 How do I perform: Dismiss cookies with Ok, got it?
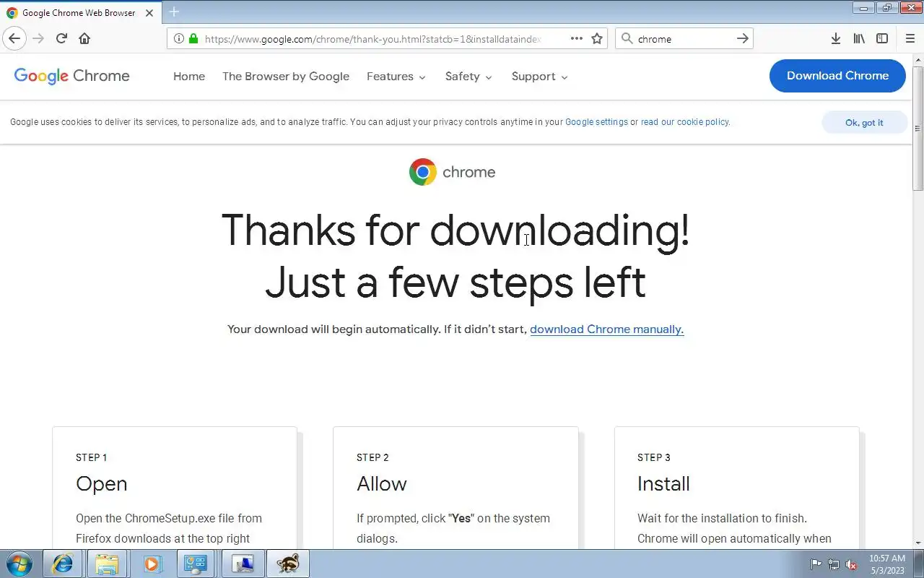pos(864,122)
